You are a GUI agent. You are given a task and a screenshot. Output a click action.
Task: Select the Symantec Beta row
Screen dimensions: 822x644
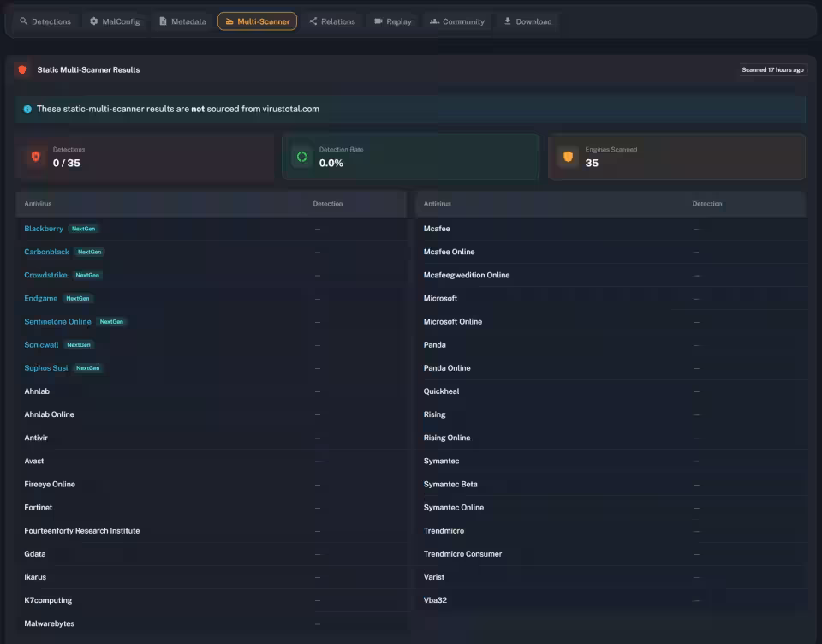(x=611, y=484)
